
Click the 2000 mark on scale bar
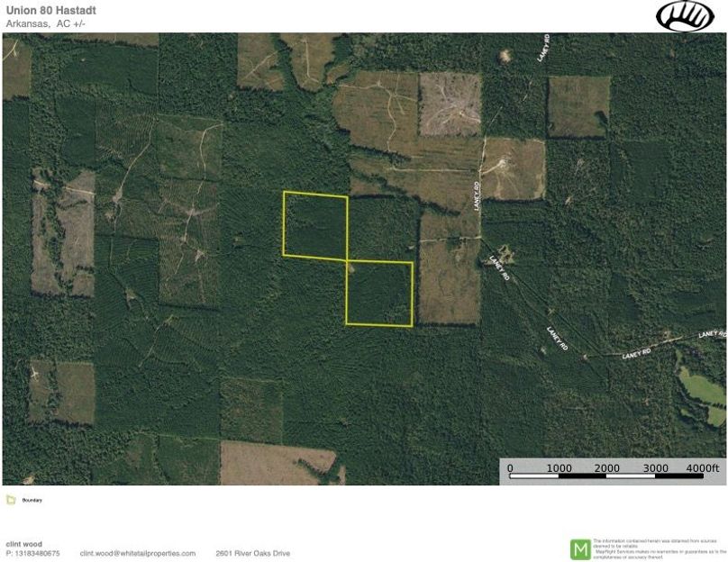[606, 468]
